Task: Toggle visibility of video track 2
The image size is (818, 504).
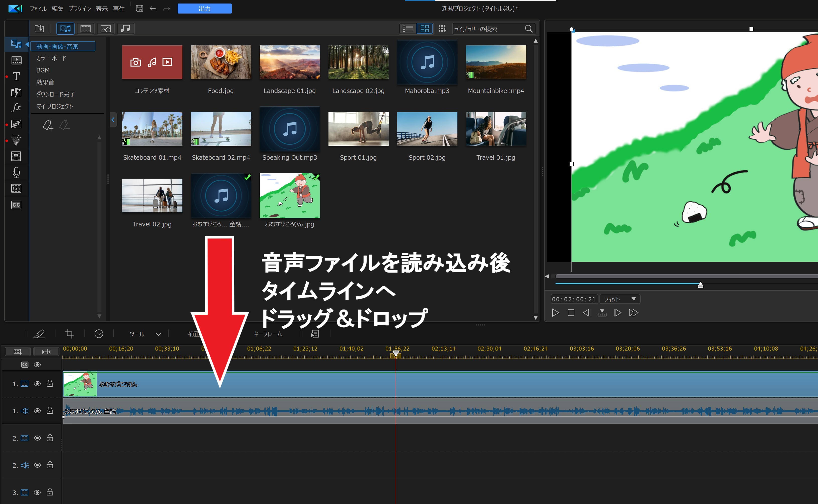Action: [x=37, y=438]
